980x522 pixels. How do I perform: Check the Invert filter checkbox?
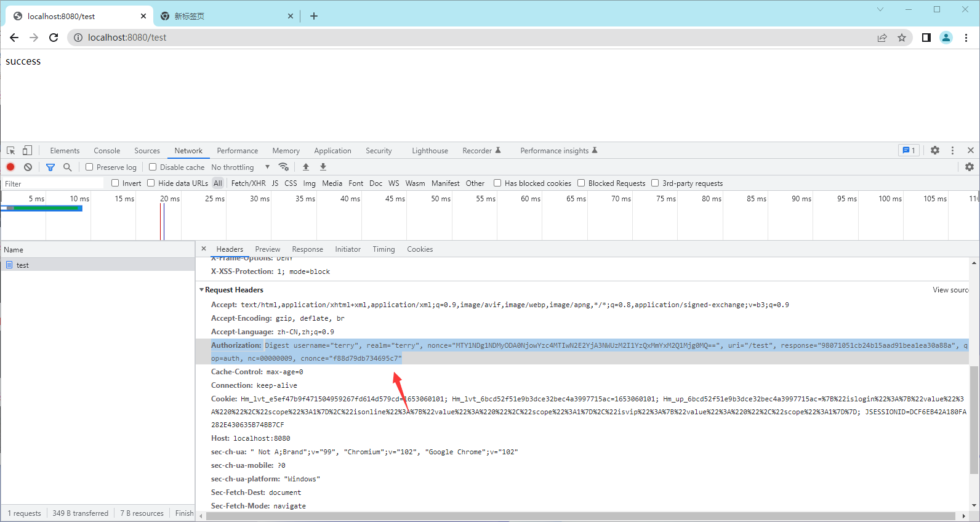pyautogui.click(x=115, y=183)
